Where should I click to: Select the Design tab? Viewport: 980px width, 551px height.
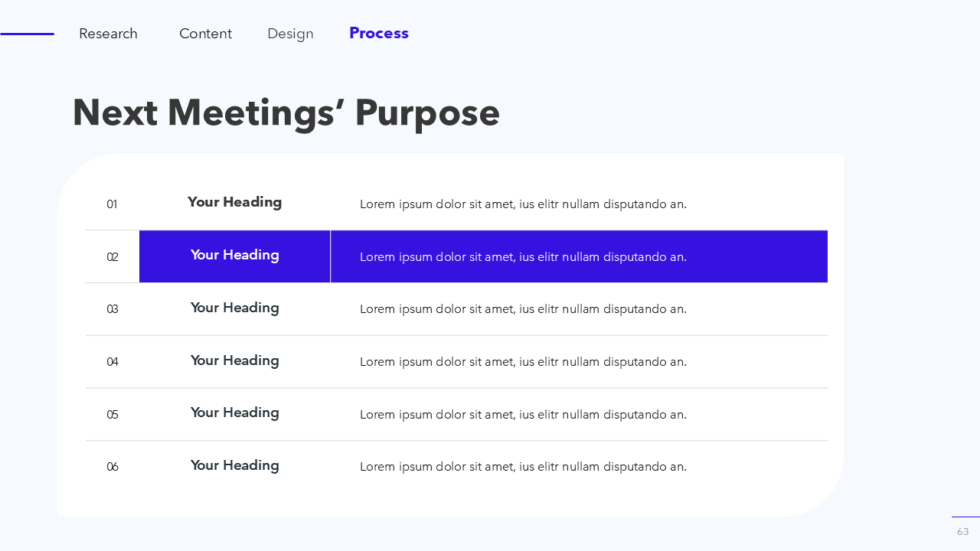(x=290, y=34)
